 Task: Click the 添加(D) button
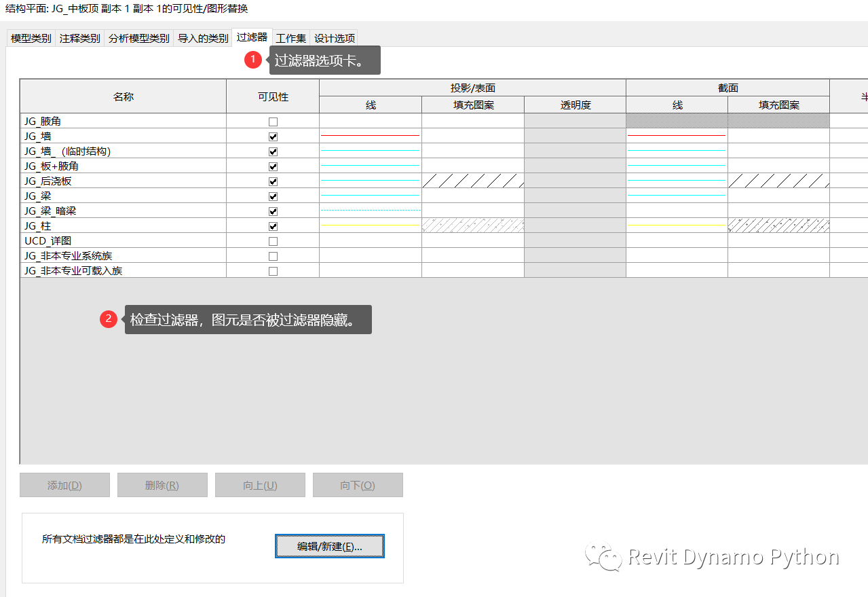(64, 485)
